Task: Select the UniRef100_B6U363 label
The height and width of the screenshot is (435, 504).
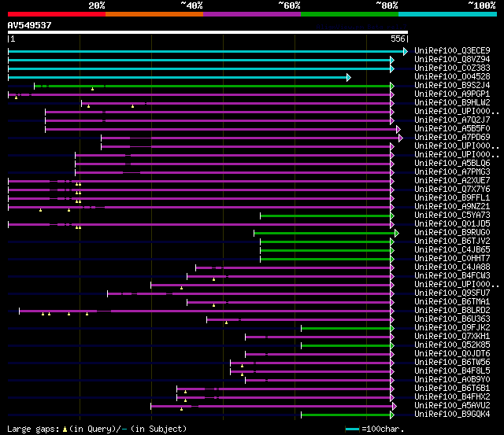Action: 452,319
